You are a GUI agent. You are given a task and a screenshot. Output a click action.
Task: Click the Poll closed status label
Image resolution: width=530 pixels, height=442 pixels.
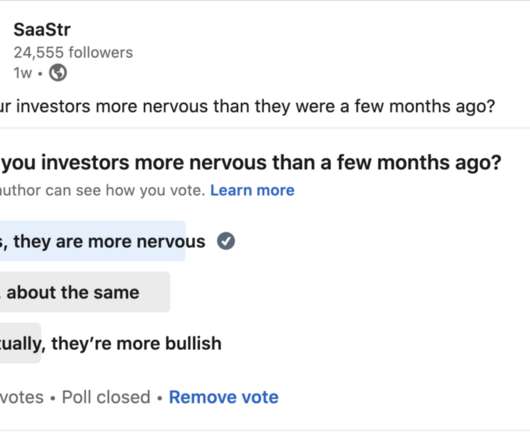point(106,397)
